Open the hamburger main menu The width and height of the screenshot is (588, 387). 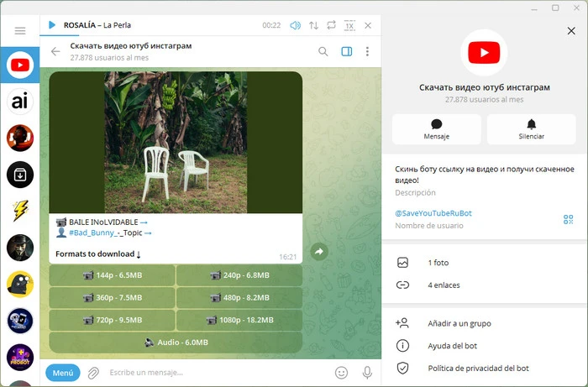20,31
